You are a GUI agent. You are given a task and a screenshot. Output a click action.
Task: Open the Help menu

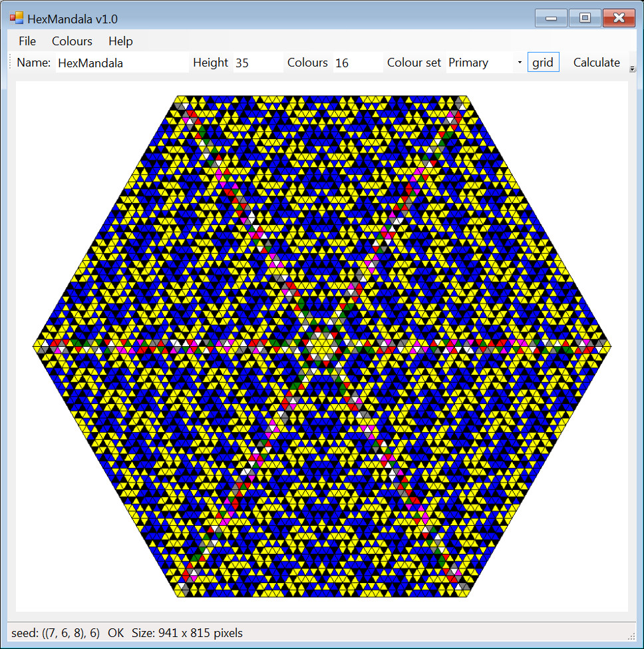[120, 41]
